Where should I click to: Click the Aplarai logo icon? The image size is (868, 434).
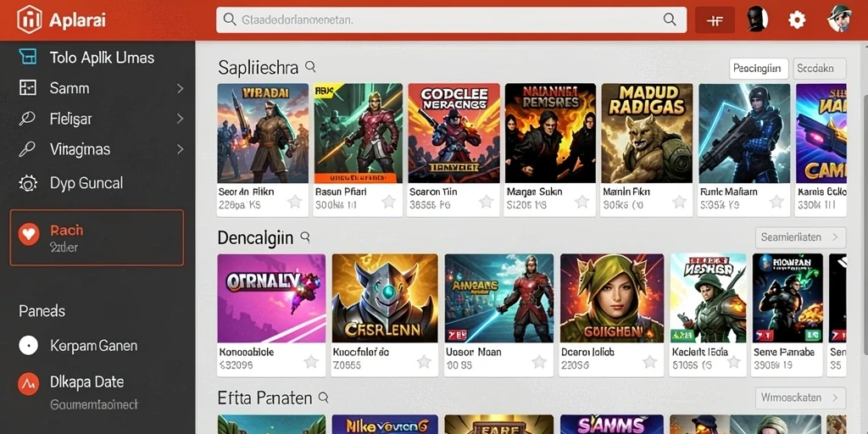30,20
